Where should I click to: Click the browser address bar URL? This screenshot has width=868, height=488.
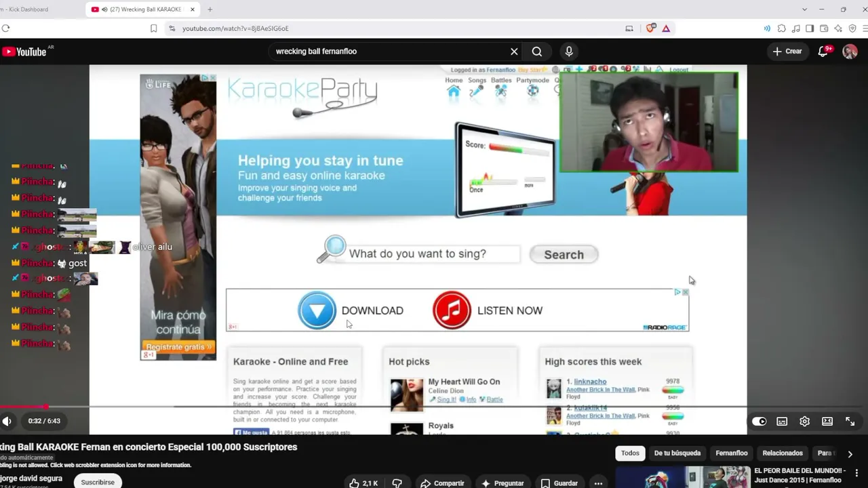pos(235,28)
